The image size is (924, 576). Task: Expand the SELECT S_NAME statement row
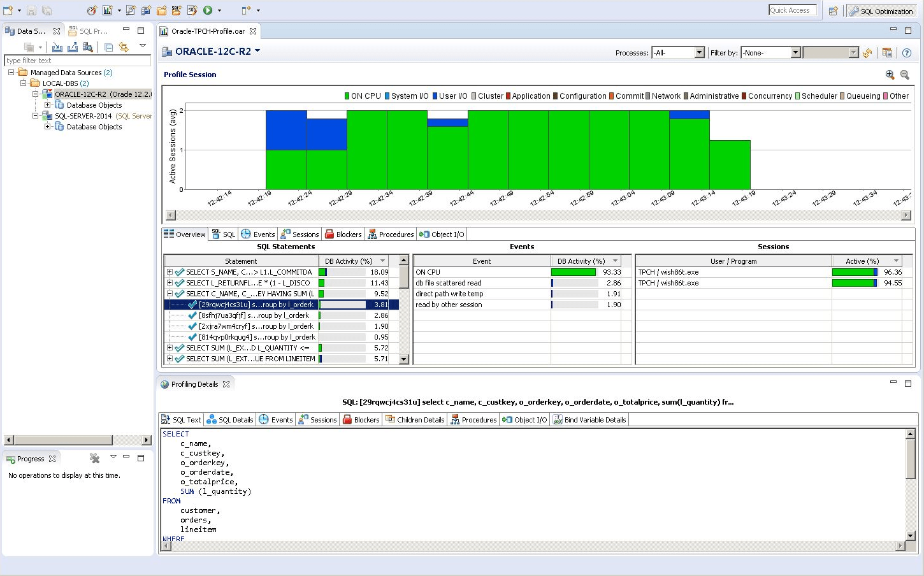tap(170, 271)
